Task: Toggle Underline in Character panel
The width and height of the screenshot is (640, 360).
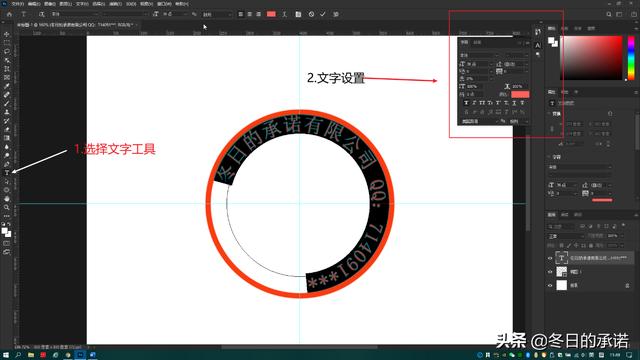Action: [514, 103]
